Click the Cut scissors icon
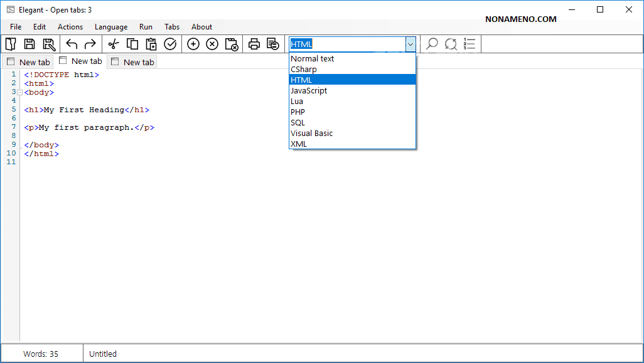Viewport: 644px width, 363px height. 114,44
